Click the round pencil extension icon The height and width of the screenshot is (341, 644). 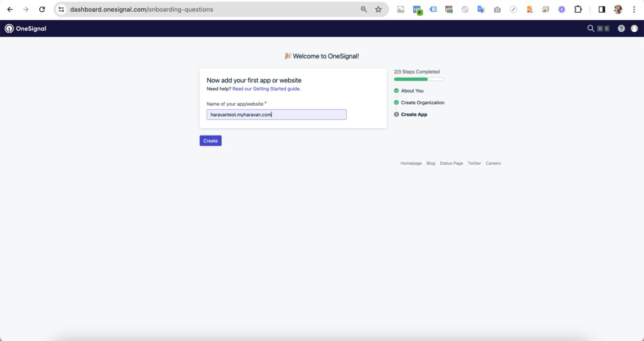(513, 9)
